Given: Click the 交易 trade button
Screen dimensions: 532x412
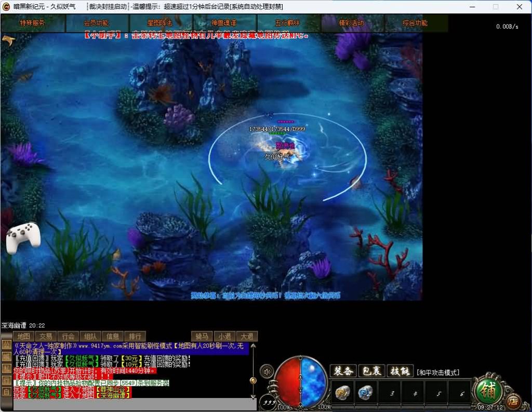Looking at the screenshot, I should pyautogui.click(x=46, y=336).
